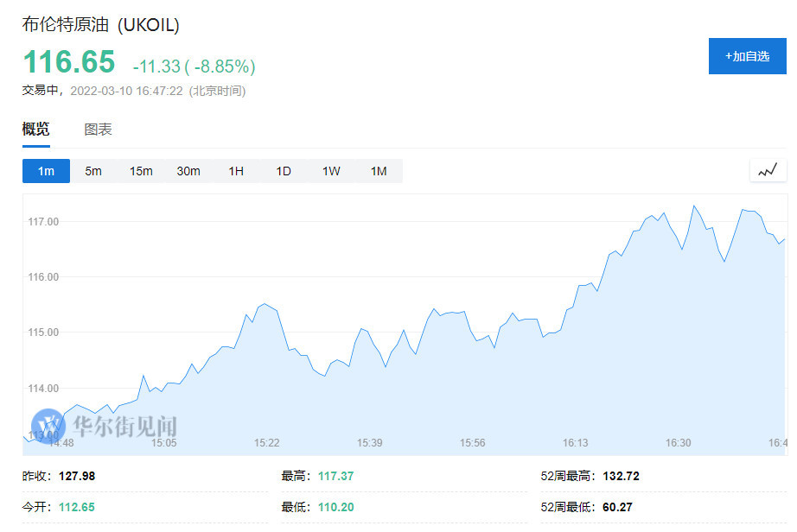
Task: Select the 5m interval
Action: pos(93,171)
